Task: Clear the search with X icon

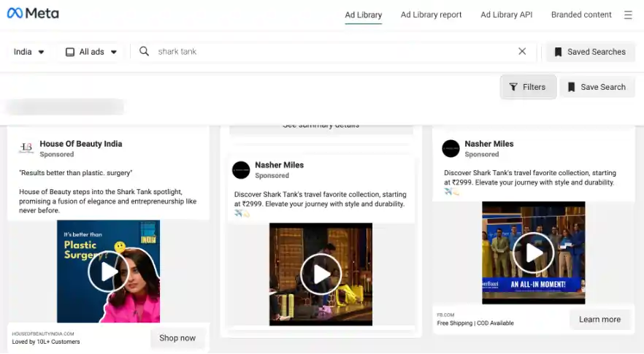Action: coord(522,51)
